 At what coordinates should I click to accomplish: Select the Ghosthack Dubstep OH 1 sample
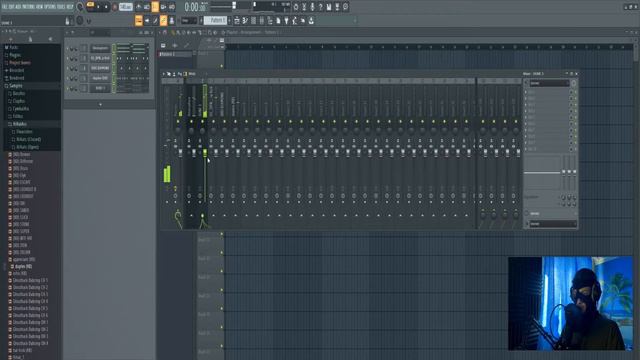pyautogui.click(x=30, y=322)
